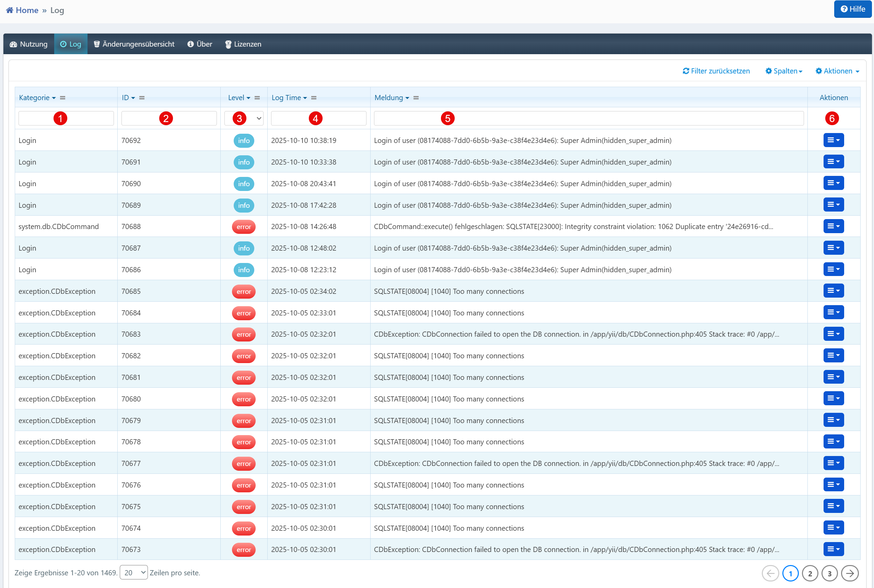Open row actions menu for log 70688
This screenshot has width=874, height=588.
[x=833, y=227]
